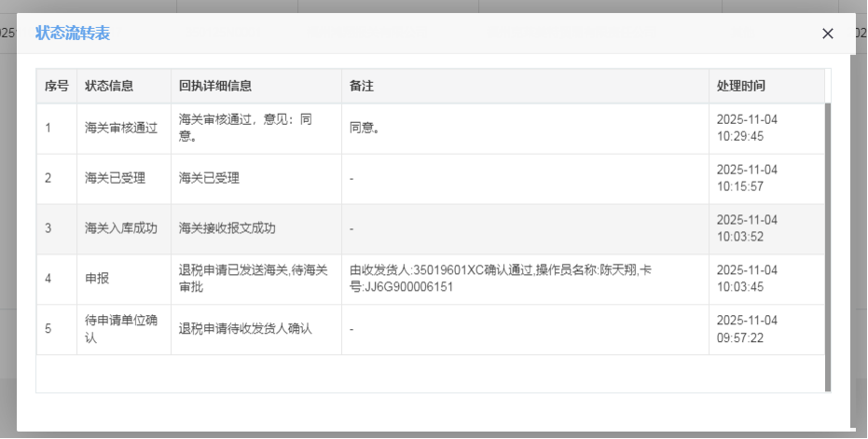868x439 pixels.
Task: Click the 退税申请待收发货人确认 receipt detail
Action: tap(245, 329)
